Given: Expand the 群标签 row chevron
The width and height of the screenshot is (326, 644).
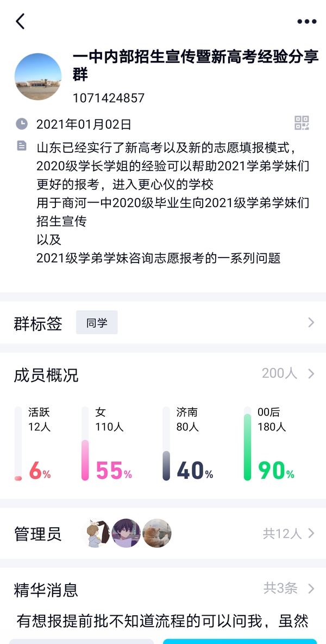Looking at the screenshot, I should click(x=311, y=323).
